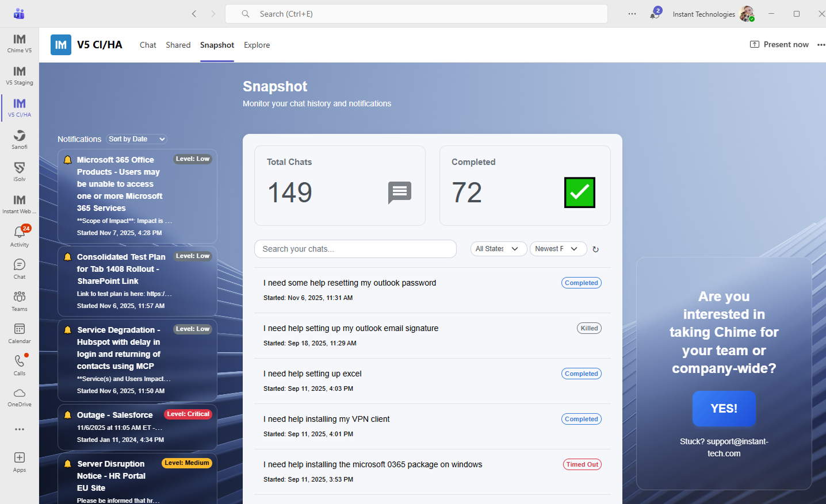
Task: Click the Completed count 72
Action: click(466, 193)
